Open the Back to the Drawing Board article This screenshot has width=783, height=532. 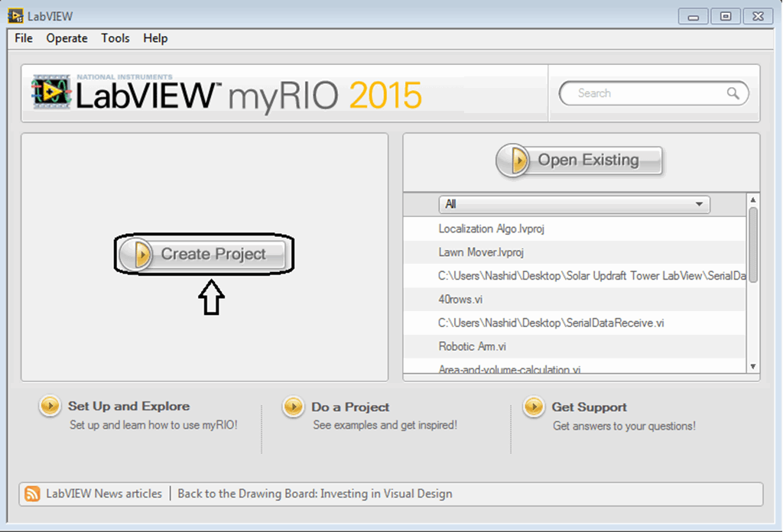[x=315, y=494]
